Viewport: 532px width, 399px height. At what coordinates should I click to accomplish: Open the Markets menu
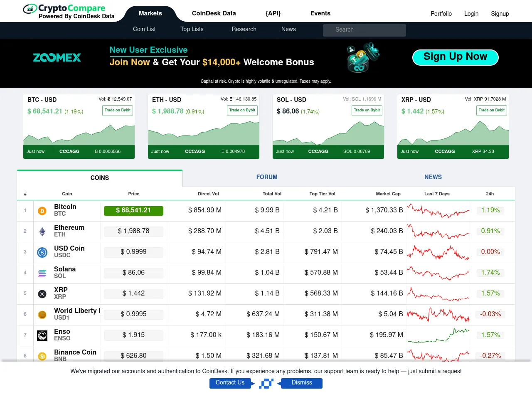click(150, 13)
